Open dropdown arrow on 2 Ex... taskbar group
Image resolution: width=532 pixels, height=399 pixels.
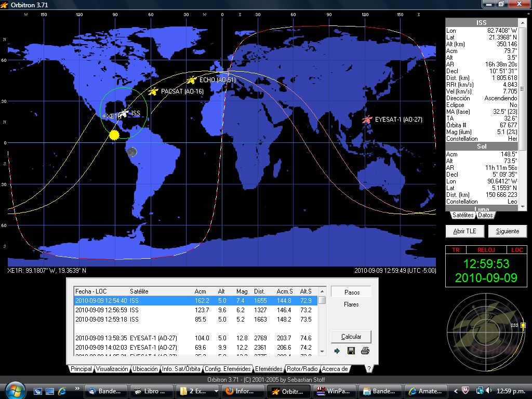point(216,391)
